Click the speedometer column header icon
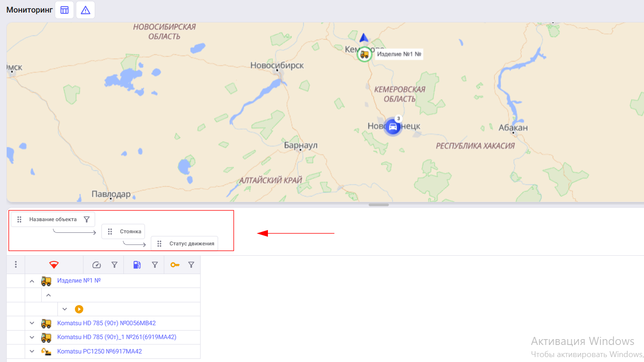The height and width of the screenshot is (362, 644). (96, 265)
